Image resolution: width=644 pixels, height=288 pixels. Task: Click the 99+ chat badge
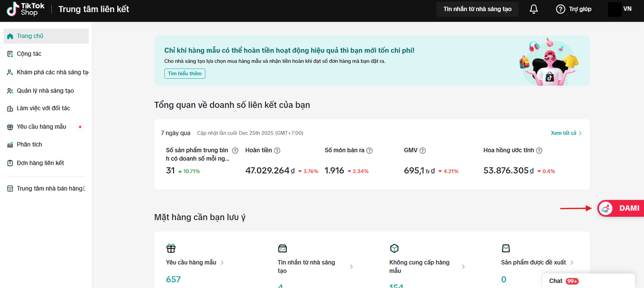pos(572,281)
